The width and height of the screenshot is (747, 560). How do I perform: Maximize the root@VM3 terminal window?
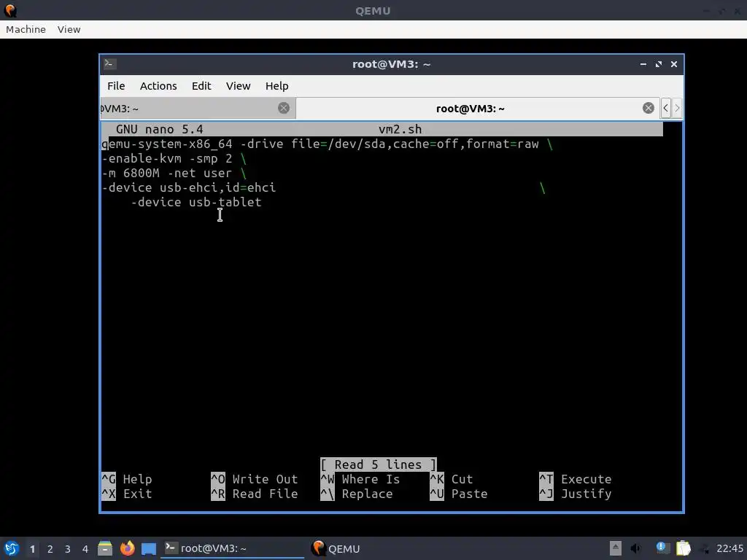coord(659,64)
